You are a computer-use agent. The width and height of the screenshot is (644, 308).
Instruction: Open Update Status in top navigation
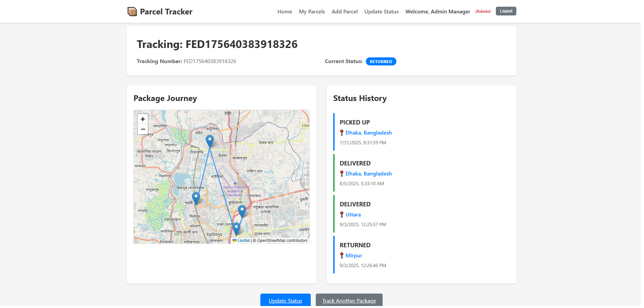[x=382, y=12]
